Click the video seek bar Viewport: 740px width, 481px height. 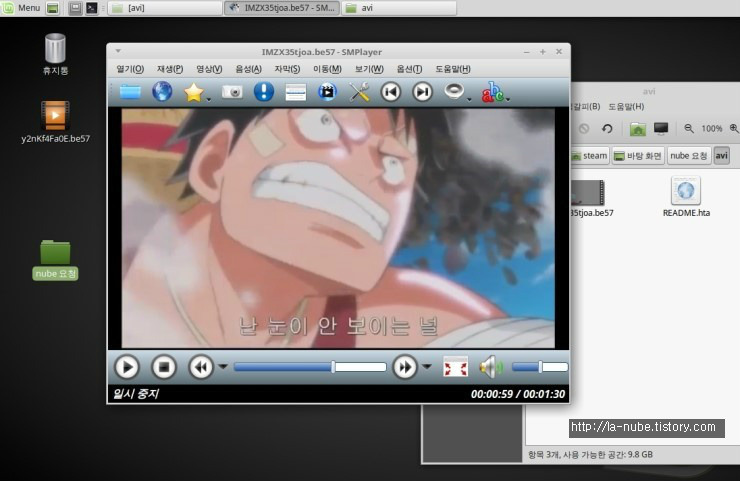click(310, 367)
